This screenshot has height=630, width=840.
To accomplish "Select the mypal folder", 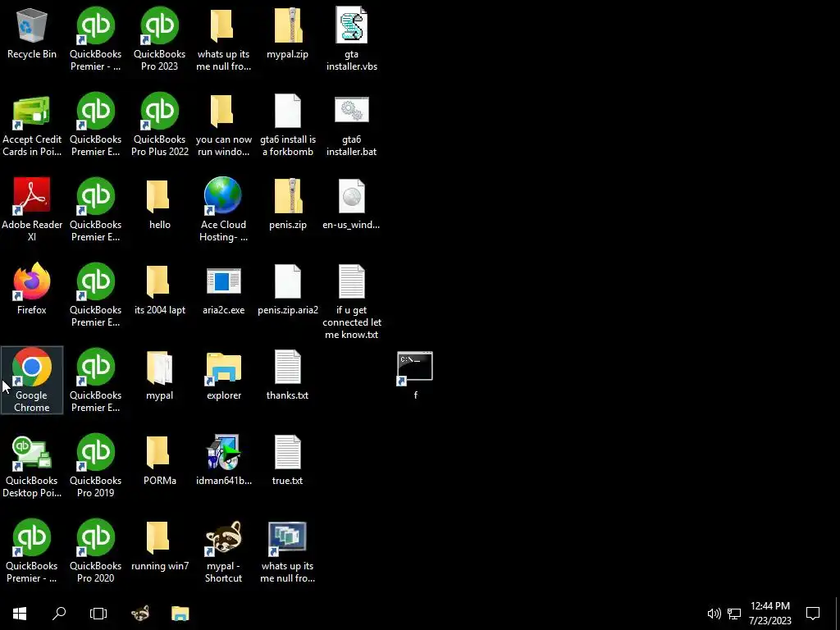I will pos(159,375).
